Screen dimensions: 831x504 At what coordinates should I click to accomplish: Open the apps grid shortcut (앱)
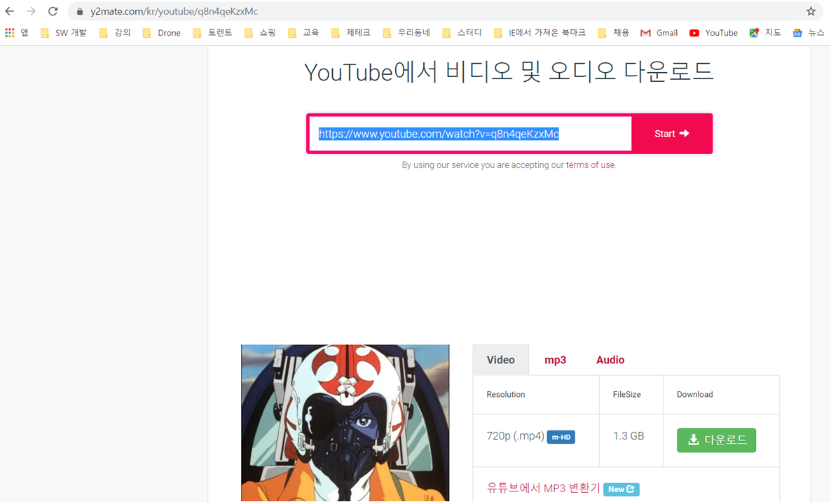point(16,33)
